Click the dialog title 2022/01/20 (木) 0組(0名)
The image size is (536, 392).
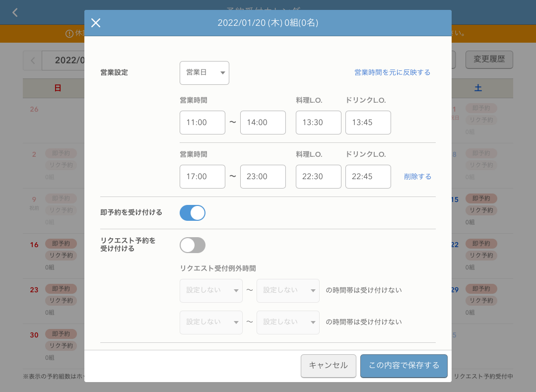(268, 23)
